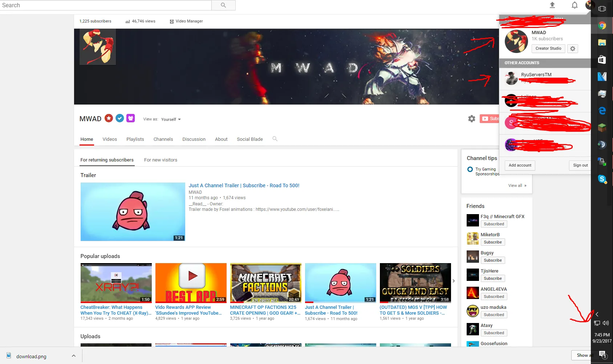
Task: Select the Try Gaming Sponsorships radio button
Action: (x=470, y=169)
